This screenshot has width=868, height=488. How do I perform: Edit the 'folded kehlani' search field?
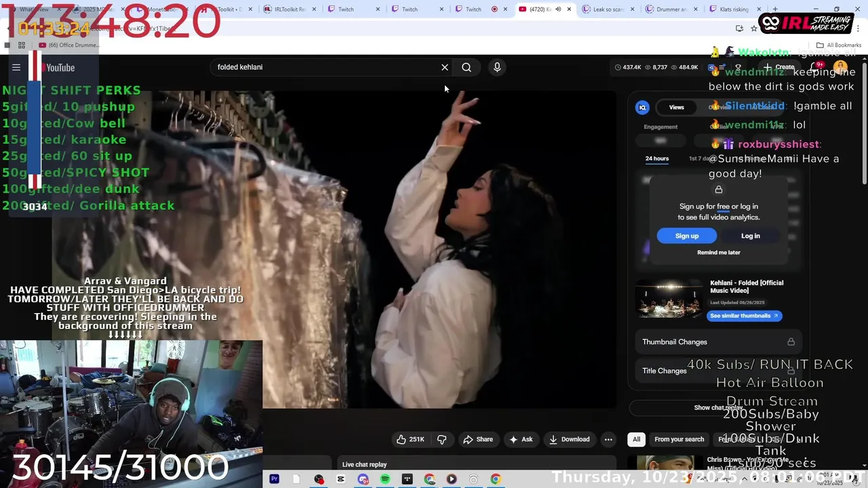pos(325,67)
